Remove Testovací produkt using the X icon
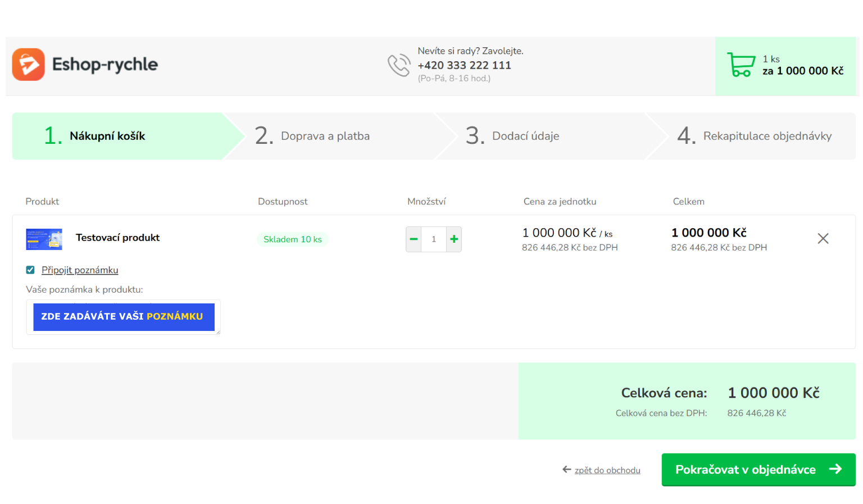This screenshot has width=863, height=504. click(x=823, y=239)
